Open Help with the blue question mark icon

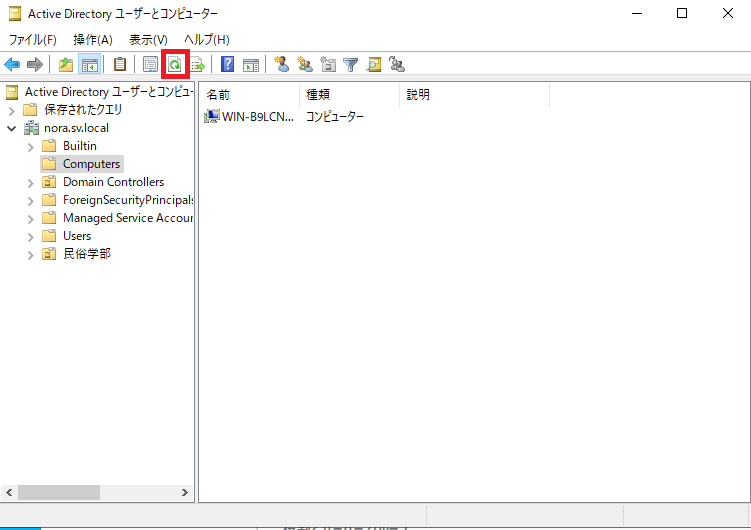(x=228, y=64)
